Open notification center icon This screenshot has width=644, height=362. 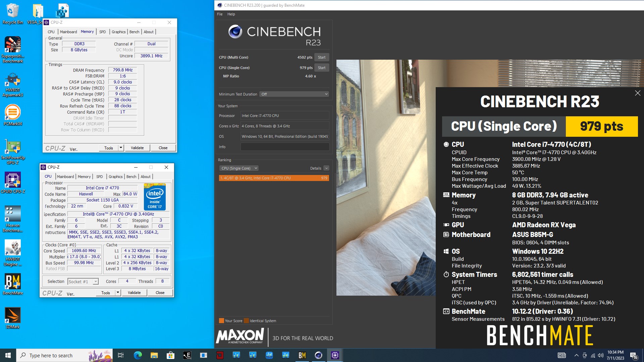[x=634, y=355]
